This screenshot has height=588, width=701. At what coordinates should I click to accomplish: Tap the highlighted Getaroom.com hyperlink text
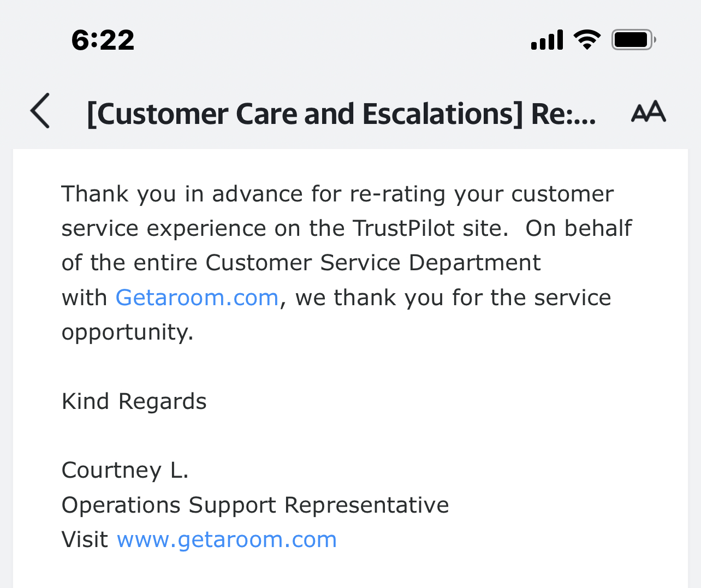click(x=197, y=298)
